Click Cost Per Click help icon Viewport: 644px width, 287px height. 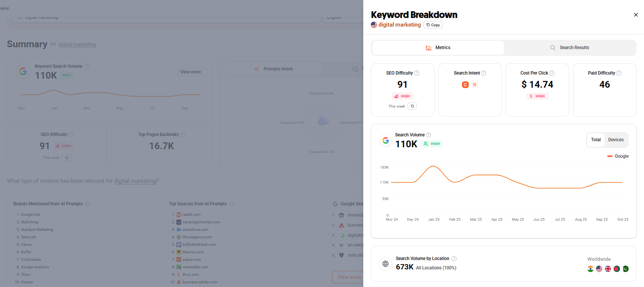(x=552, y=73)
